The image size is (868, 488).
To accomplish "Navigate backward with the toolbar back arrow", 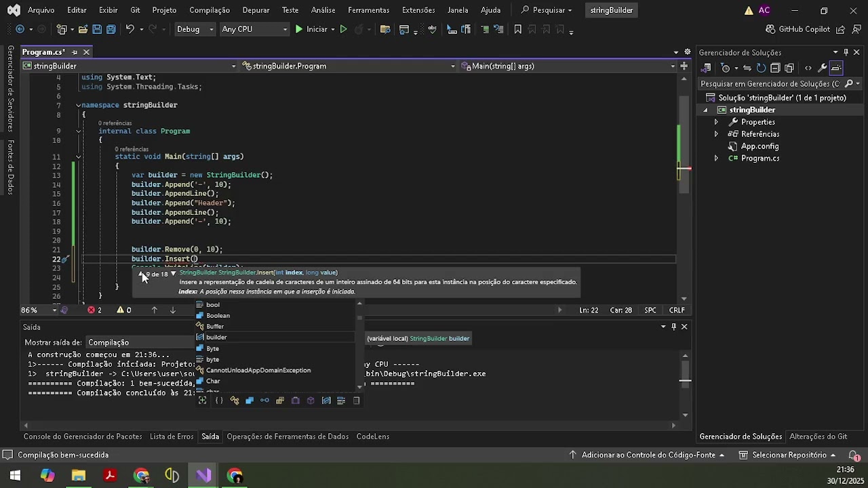I will [20, 29].
